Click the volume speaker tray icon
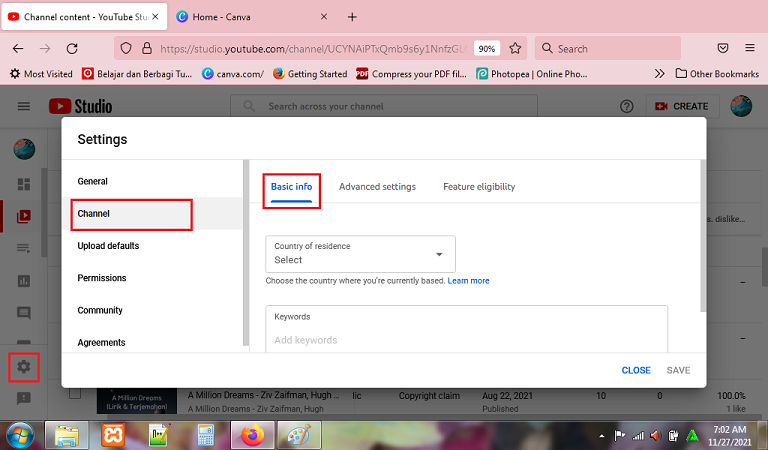Image resolution: width=768 pixels, height=450 pixels. [655, 435]
